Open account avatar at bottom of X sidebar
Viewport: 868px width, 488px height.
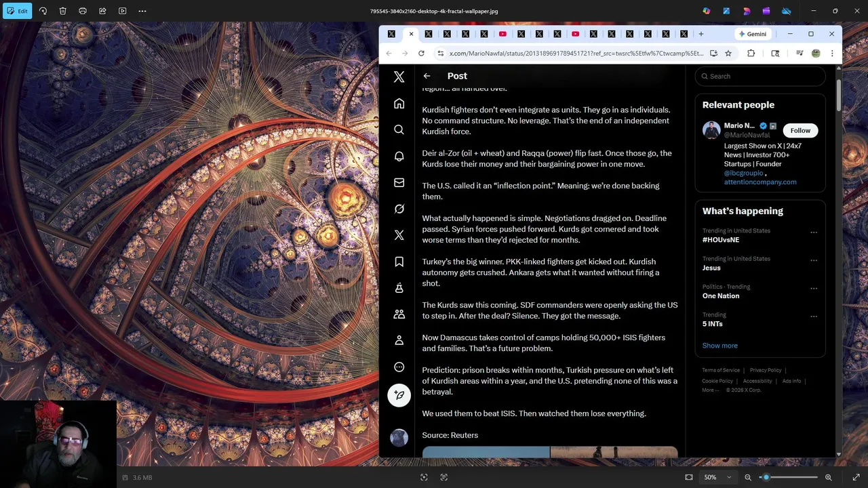(399, 437)
